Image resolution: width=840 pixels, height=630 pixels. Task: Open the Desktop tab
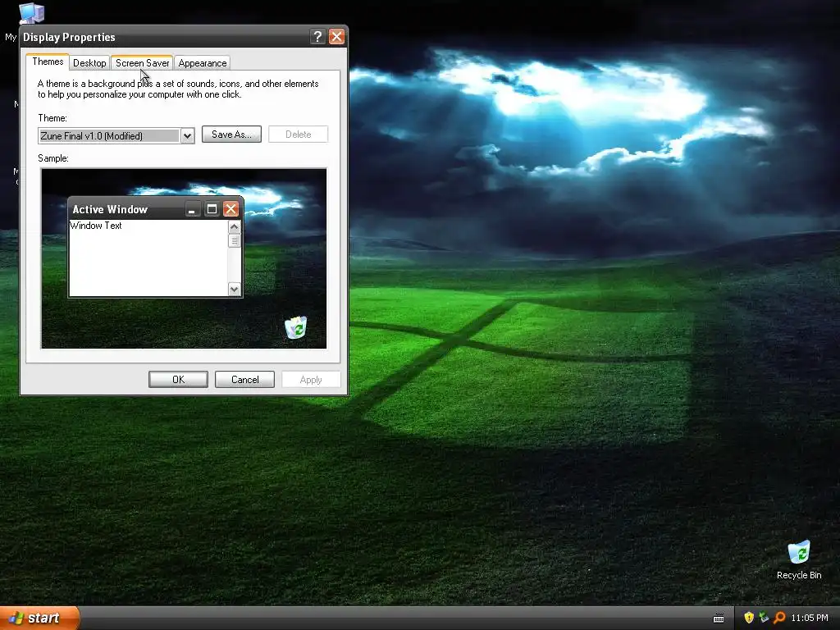click(89, 63)
